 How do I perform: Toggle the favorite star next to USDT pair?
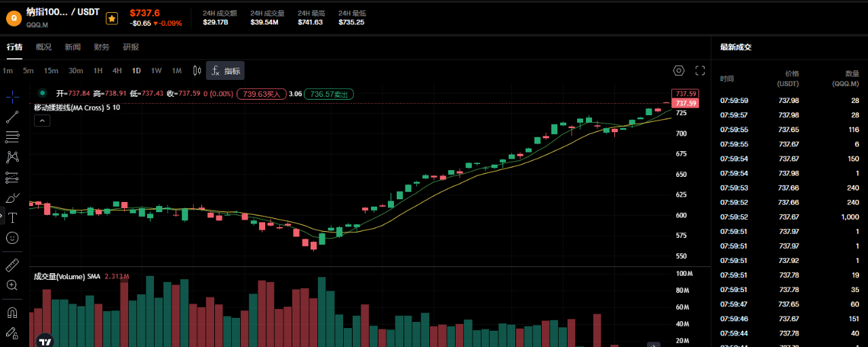pyautogui.click(x=112, y=18)
